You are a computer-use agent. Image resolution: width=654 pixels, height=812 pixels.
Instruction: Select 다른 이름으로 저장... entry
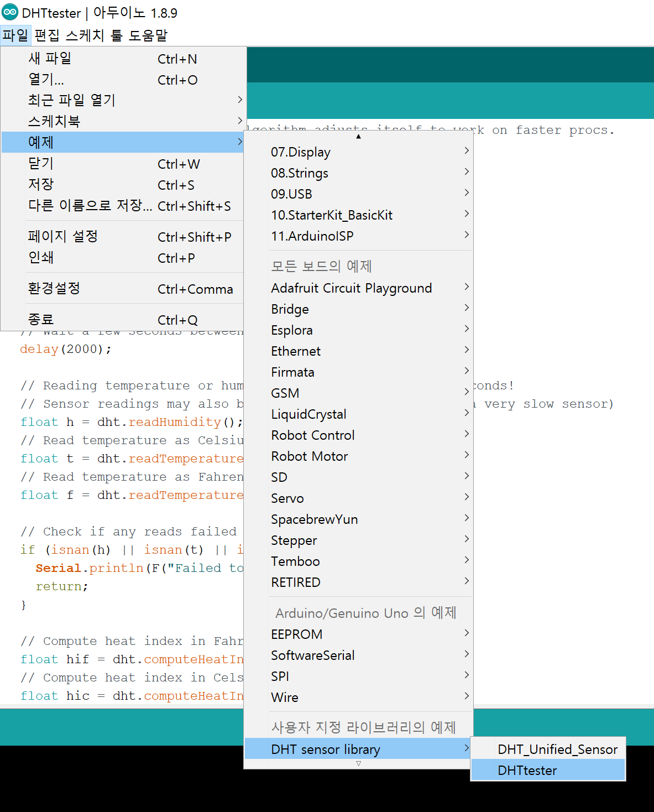(x=123, y=206)
